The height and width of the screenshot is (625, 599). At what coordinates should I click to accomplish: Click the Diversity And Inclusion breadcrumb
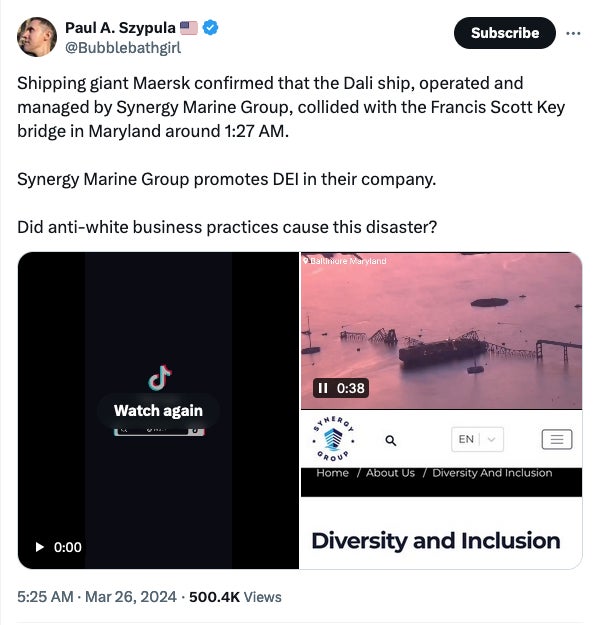492,473
